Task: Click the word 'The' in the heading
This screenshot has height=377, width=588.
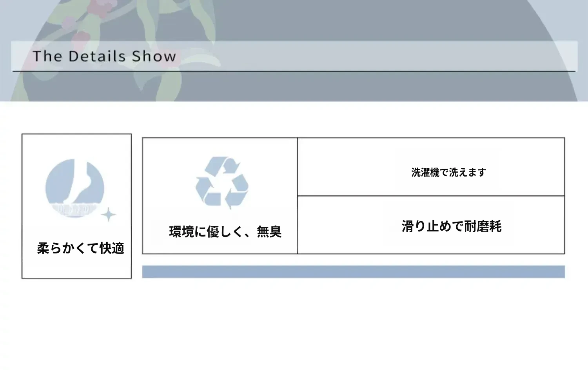Action: coord(47,56)
